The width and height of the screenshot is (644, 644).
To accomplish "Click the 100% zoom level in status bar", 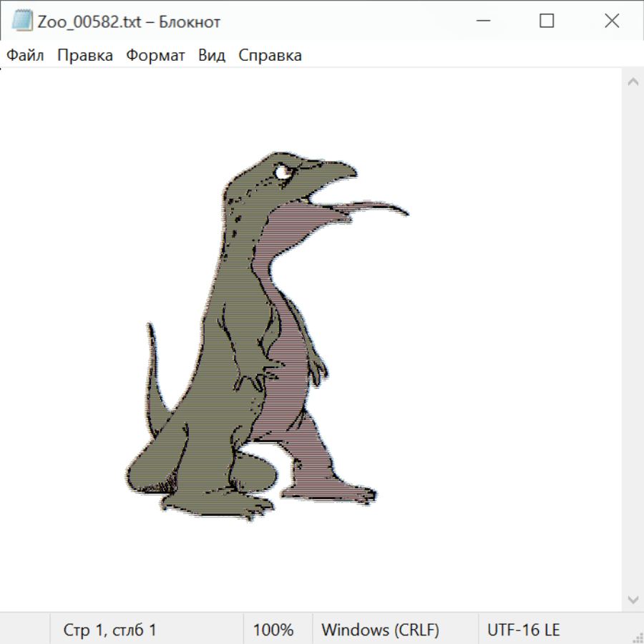I will 273,630.
